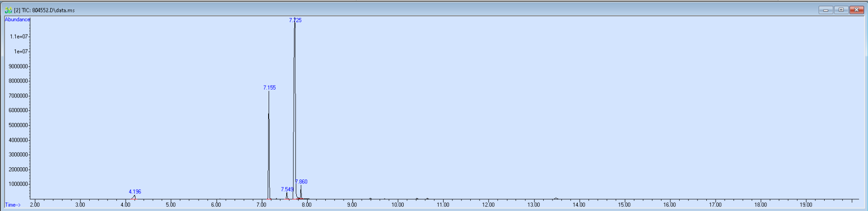Select the 7.549 peak label

287,189
